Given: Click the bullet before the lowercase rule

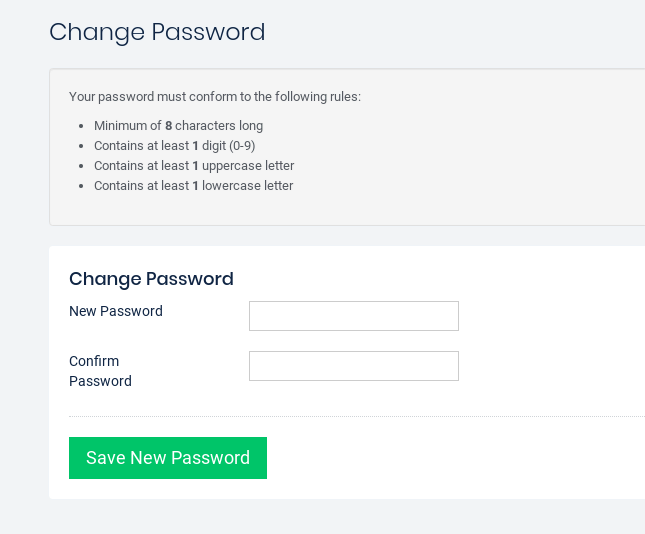Looking at the screenshot, I should pos(80,187).
